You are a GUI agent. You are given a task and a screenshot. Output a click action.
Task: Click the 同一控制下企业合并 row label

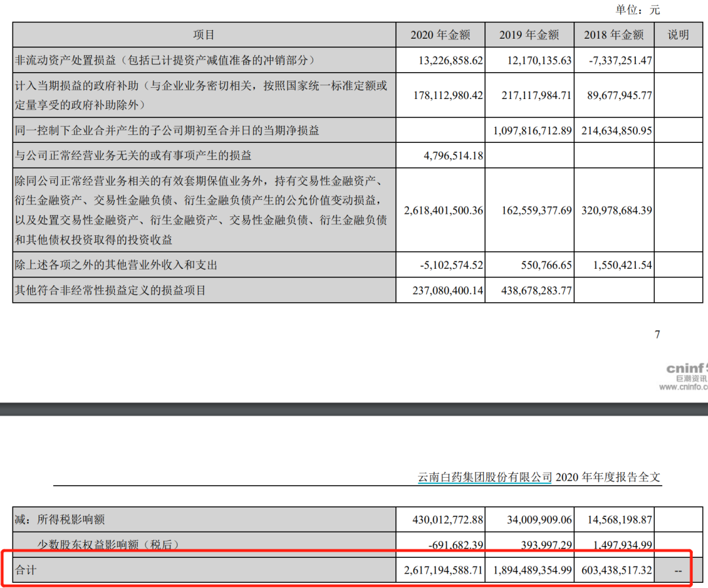point(167,130)
